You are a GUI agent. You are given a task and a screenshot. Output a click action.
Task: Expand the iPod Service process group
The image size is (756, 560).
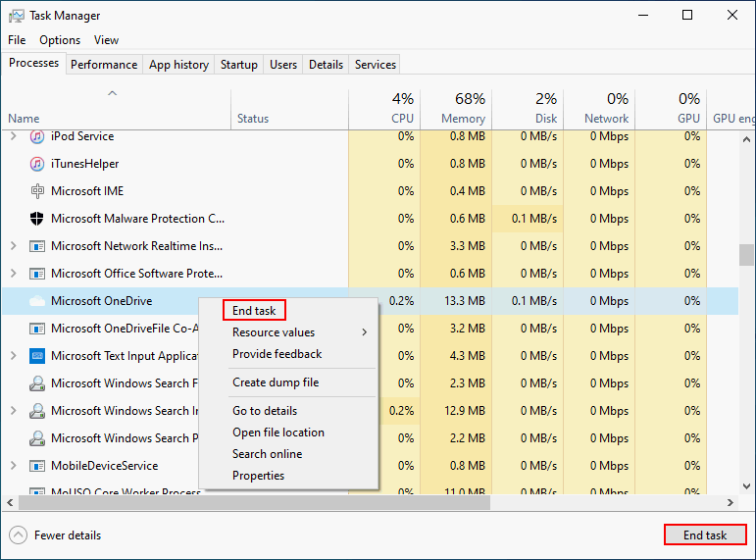(14, 136)
